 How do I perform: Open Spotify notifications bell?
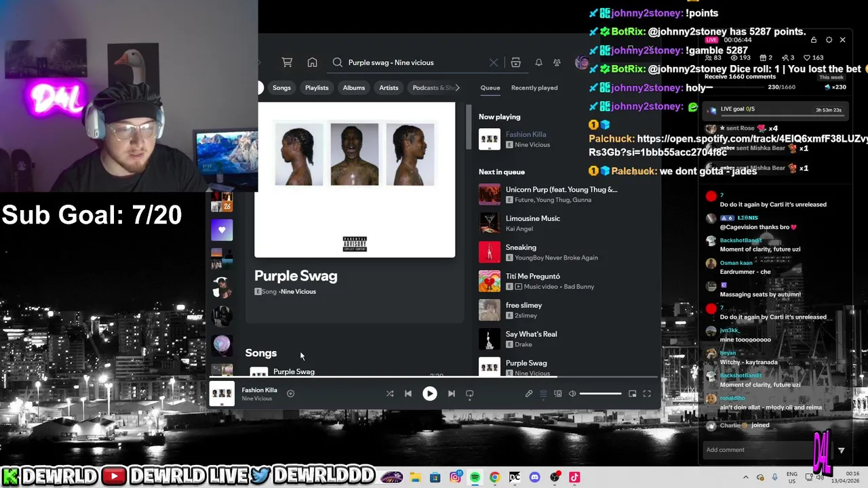538,62
